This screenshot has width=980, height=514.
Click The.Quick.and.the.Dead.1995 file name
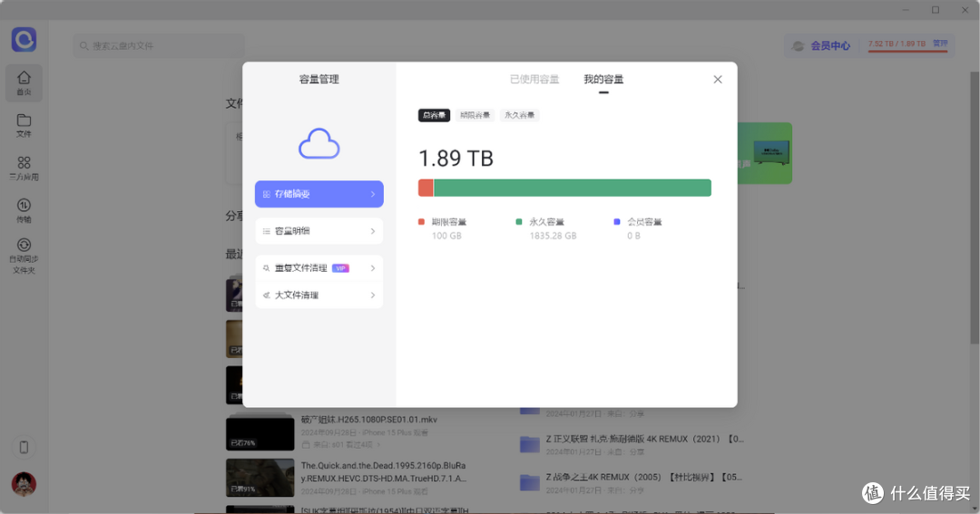(x=383, y=472)
